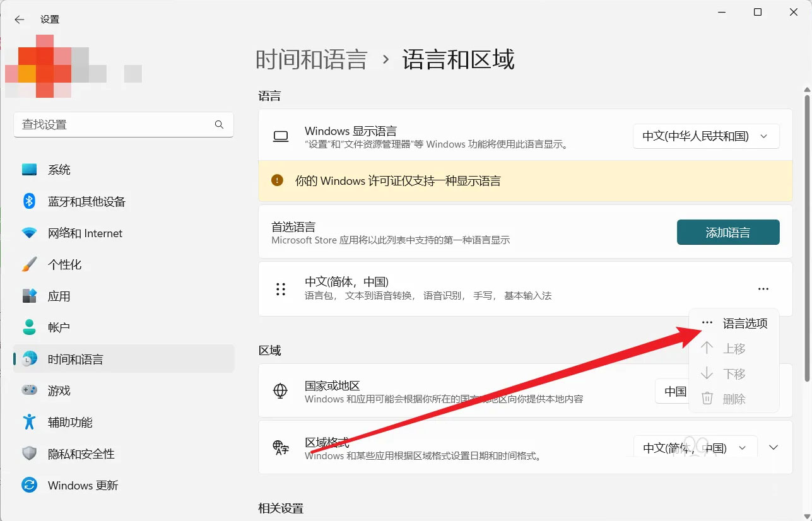Click the language icon beside 区域格式

point(281,448)
